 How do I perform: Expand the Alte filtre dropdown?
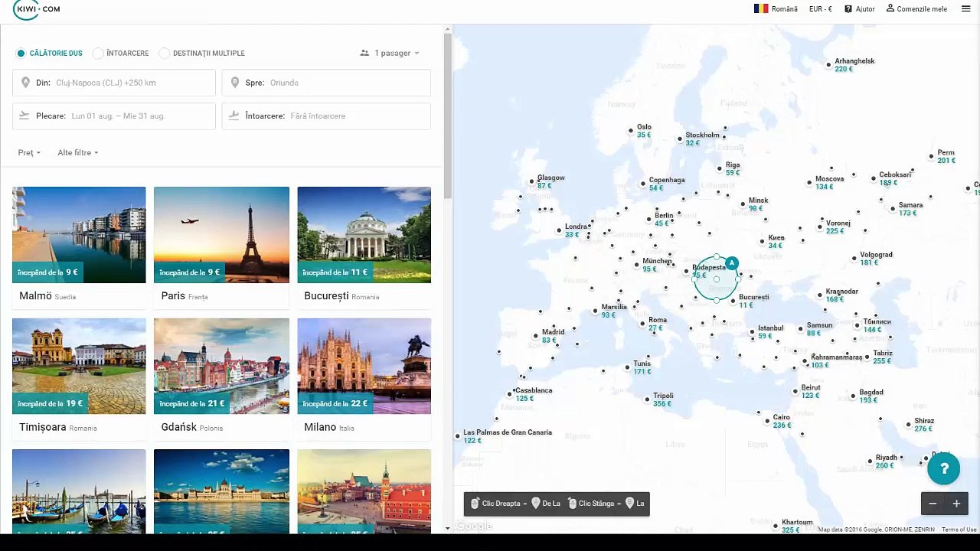(x=78, y=153)
